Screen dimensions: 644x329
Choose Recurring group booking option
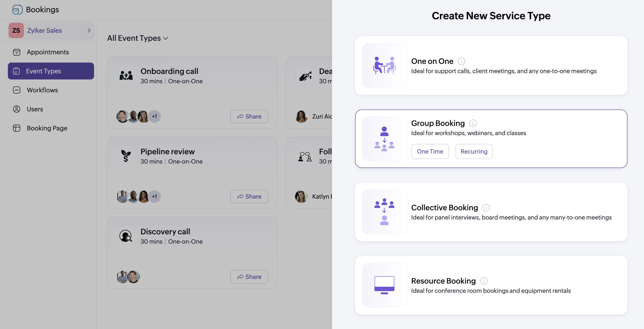tap(474, 151)
